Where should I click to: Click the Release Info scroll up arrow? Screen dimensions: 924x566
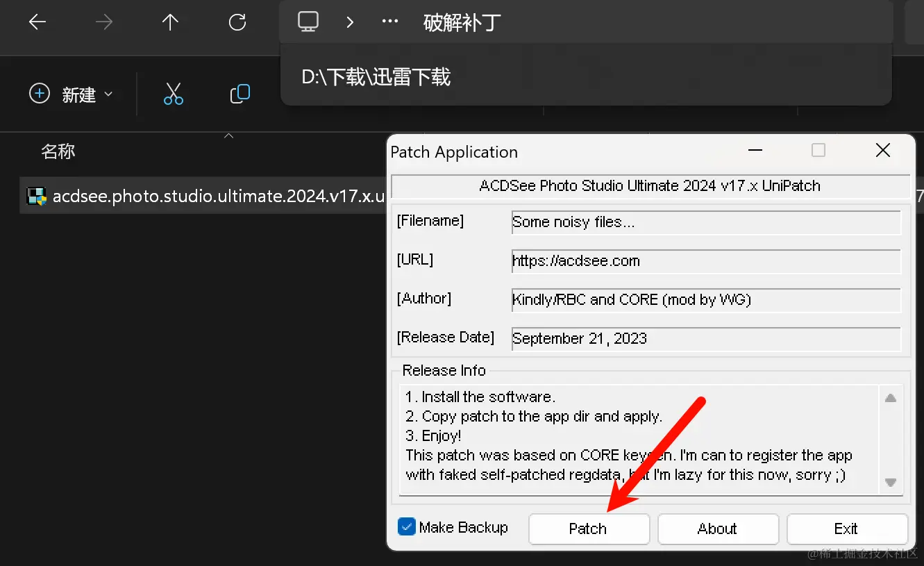coord(891,398)
